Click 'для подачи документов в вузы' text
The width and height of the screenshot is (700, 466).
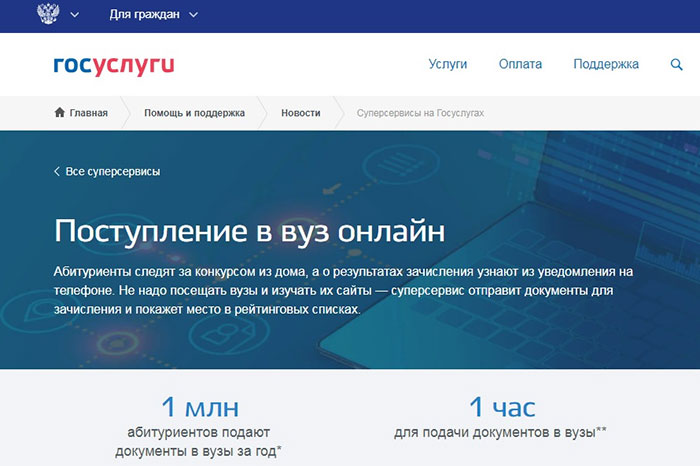coord(500,432)
